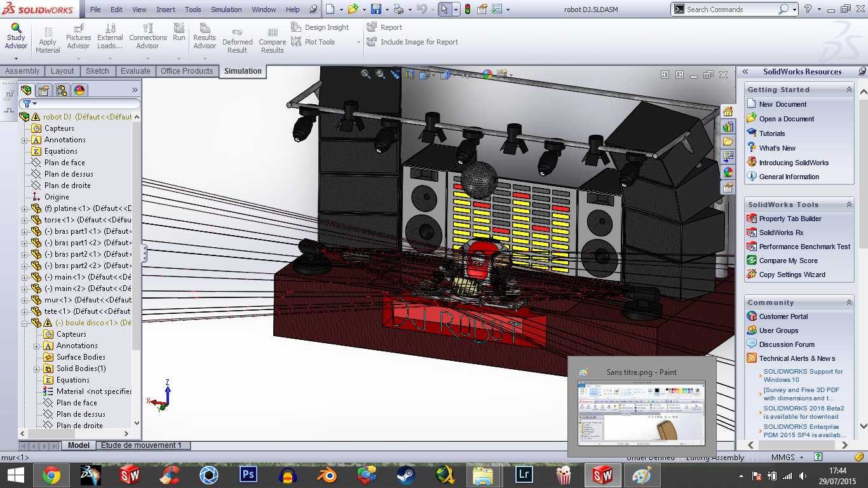Switch to the Office Products tab
The height and width of the screenshot is (488, 868).
pos(187,71)
